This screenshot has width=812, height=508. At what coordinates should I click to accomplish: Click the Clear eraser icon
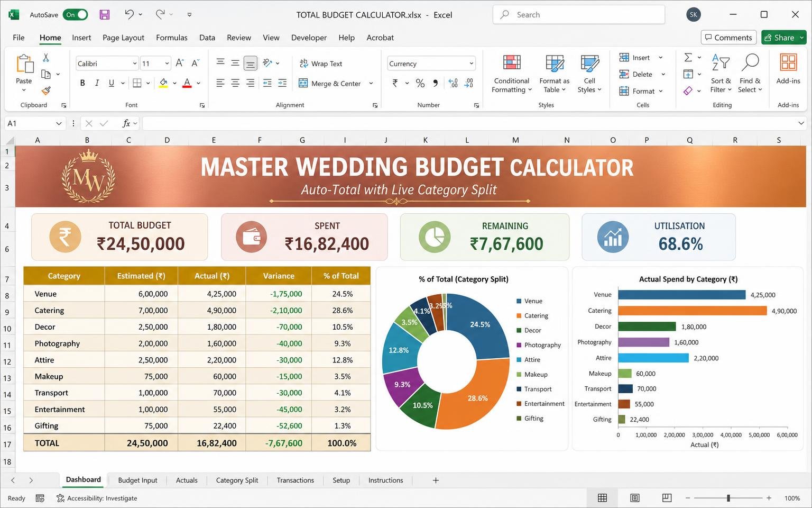tap(688, 91)
